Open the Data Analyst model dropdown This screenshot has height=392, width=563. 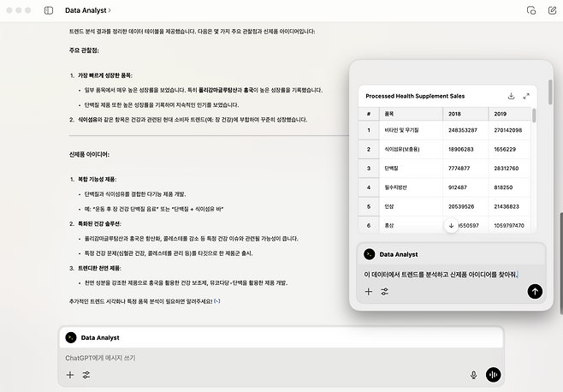[88, 10]
